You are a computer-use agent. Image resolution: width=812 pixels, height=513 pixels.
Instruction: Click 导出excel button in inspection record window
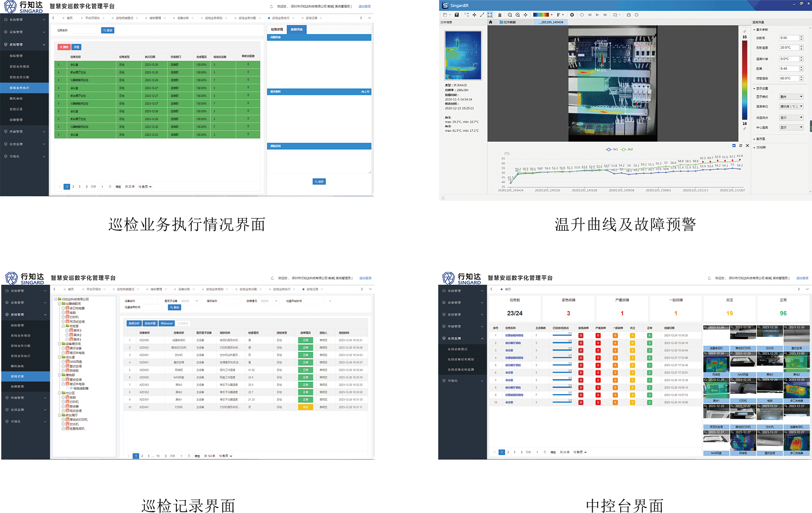[167, 323]
